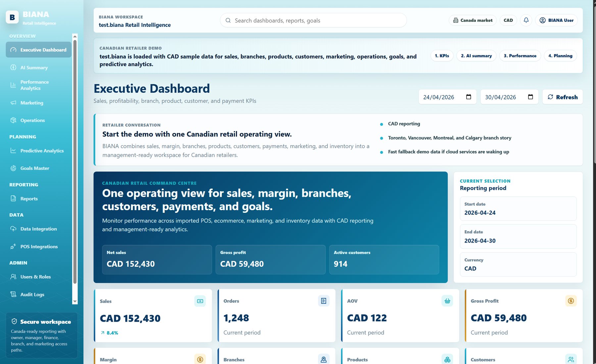Open Performance Analytics in sidebar
596x364 pixels.
pyautogui.click(x=38, y=85)
